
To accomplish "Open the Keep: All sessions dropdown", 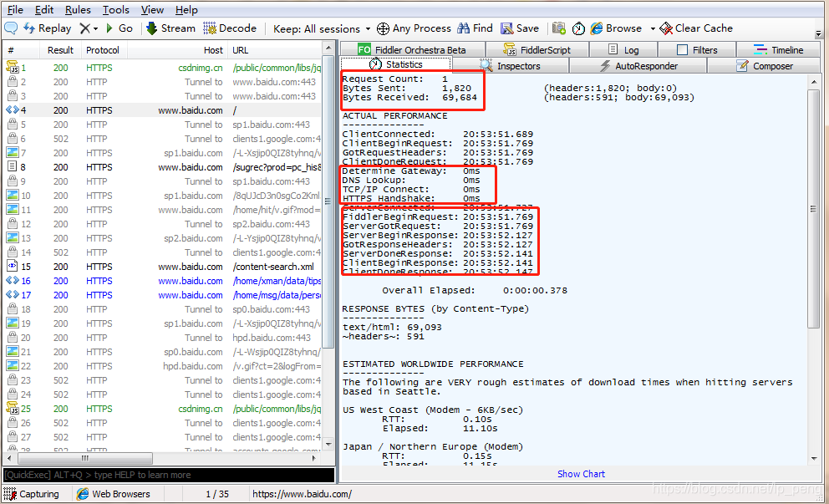I will [322, 28].
